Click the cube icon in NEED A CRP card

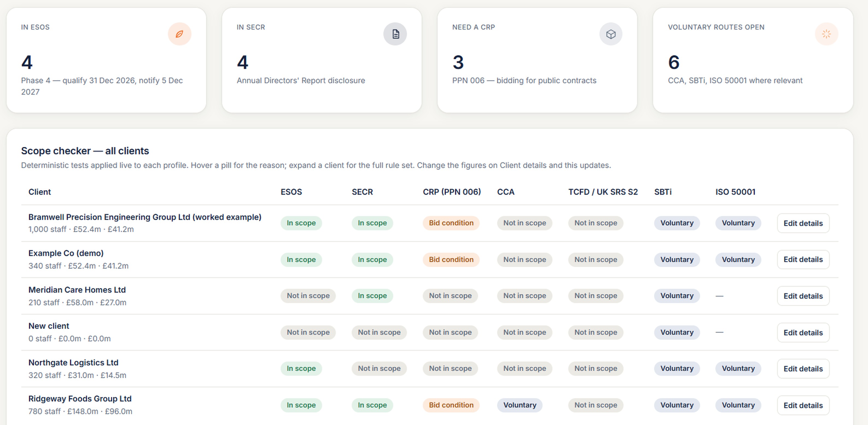[x=611, y=34]
